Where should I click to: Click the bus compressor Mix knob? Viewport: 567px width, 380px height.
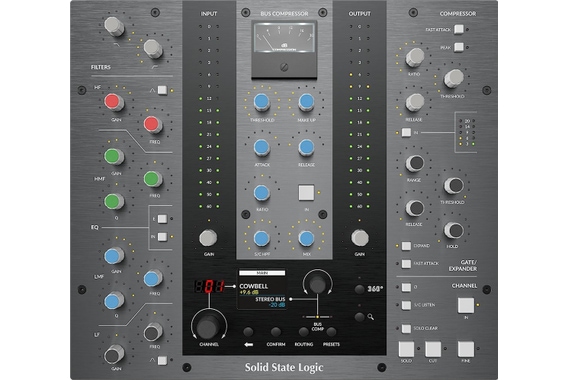click(306, 238)
